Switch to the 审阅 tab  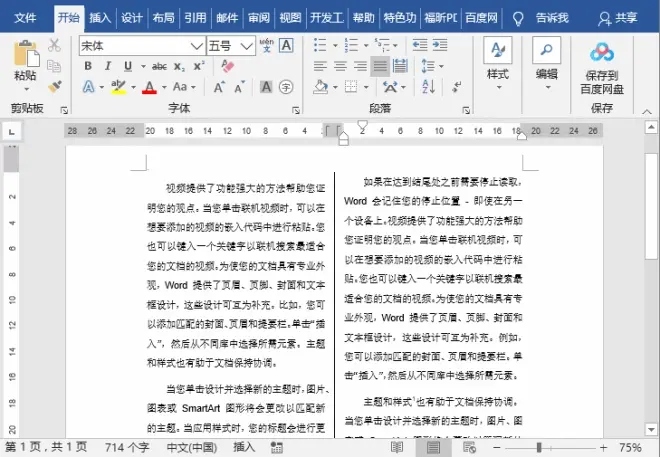point(258,18)
